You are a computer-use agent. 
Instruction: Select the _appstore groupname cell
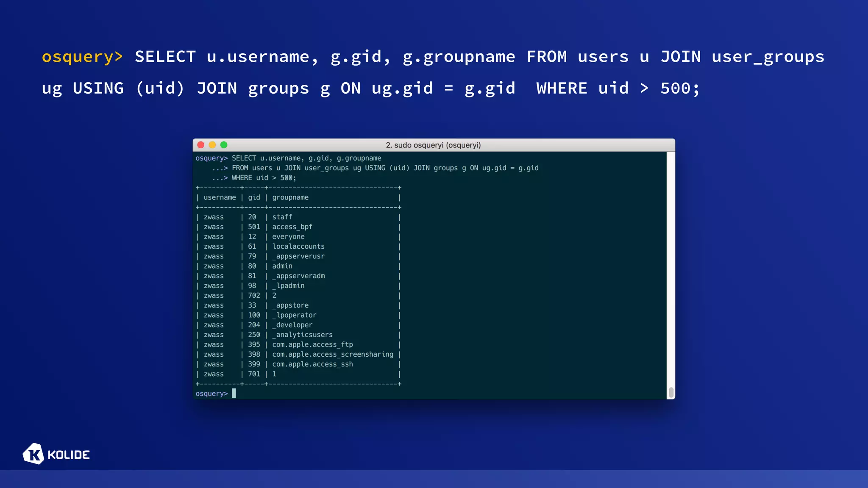290,305
